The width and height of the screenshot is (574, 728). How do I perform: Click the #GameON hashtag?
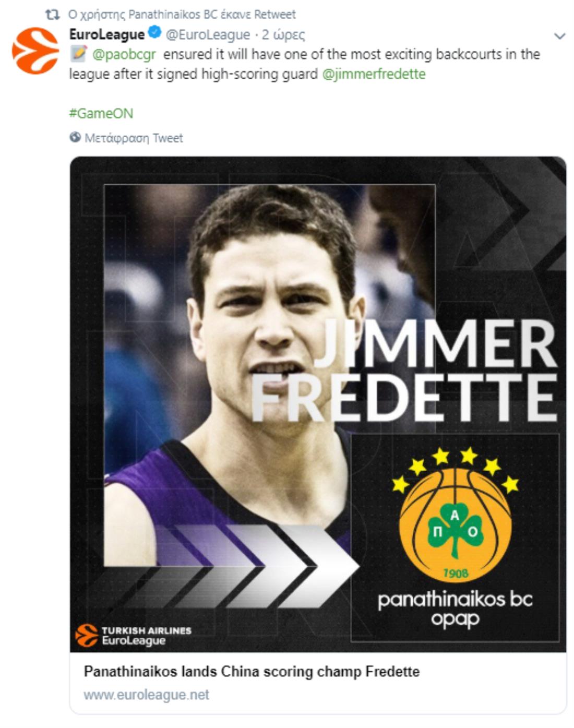[x=101, y=113]
